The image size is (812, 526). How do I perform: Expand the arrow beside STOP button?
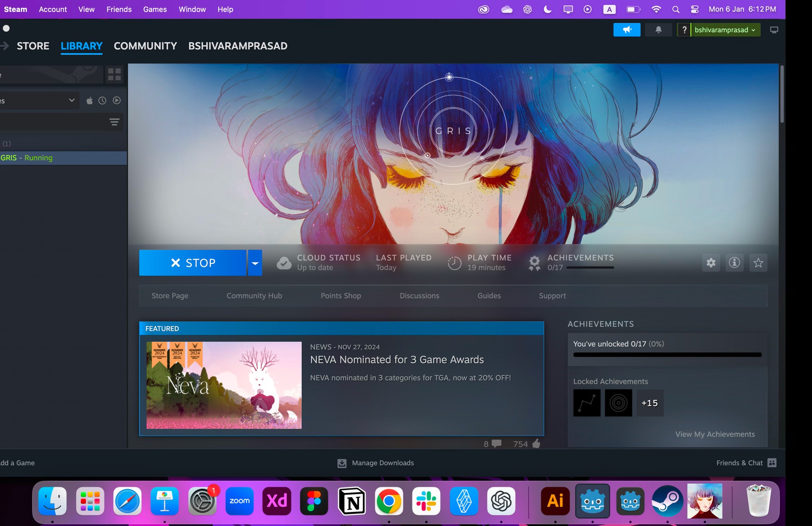255,263
